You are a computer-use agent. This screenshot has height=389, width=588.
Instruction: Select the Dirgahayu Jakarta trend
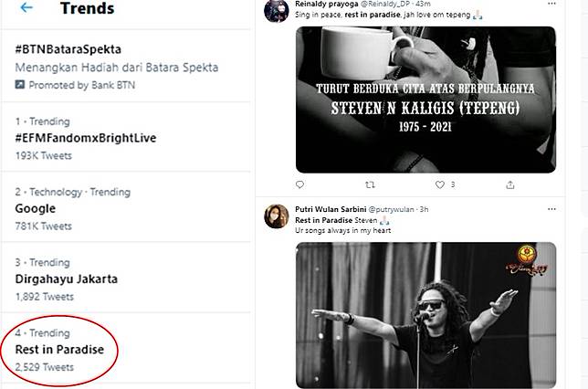[x=66, y=279]
